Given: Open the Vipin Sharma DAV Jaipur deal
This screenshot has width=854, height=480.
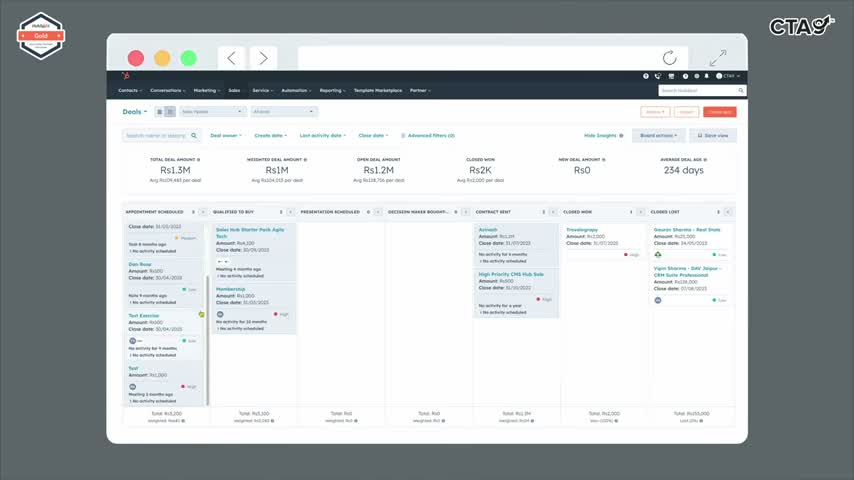Looking at the screenshot, I should (687, 271).
